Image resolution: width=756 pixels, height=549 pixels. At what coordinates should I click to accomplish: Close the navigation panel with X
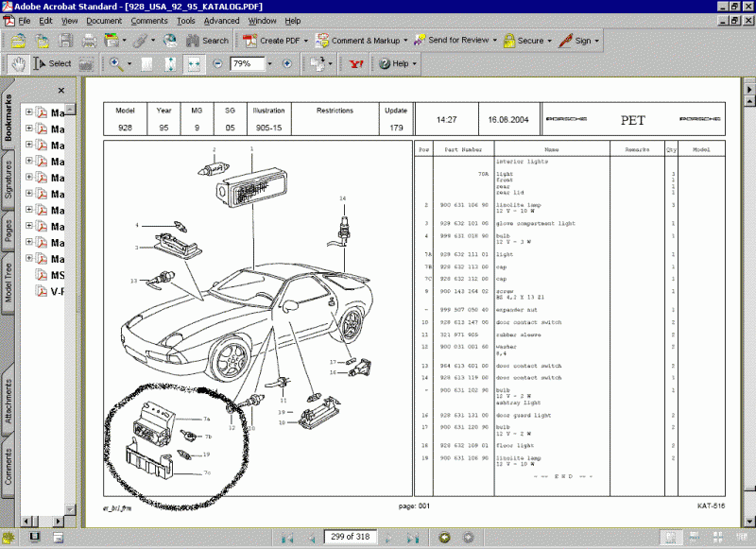pyautogui.click(x=61, y=90)
